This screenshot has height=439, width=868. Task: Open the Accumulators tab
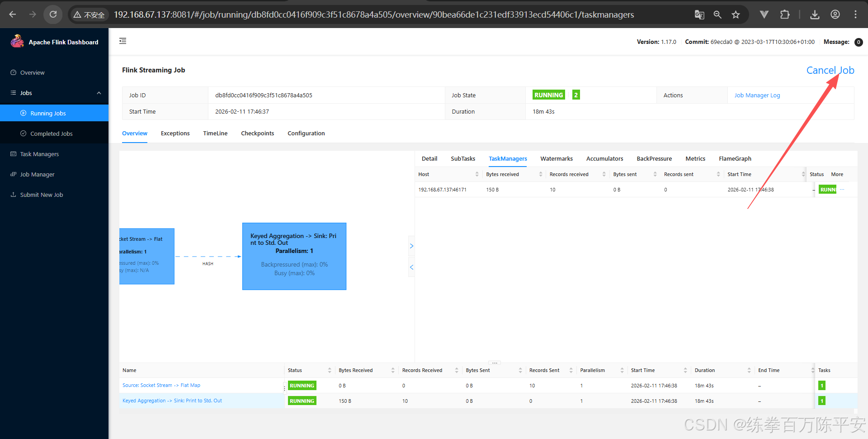click(x=604, y=159)
